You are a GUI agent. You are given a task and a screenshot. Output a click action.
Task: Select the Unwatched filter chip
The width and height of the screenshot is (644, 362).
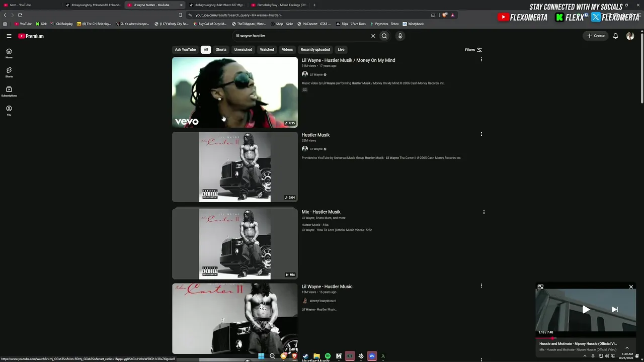[x=243, y=50]
